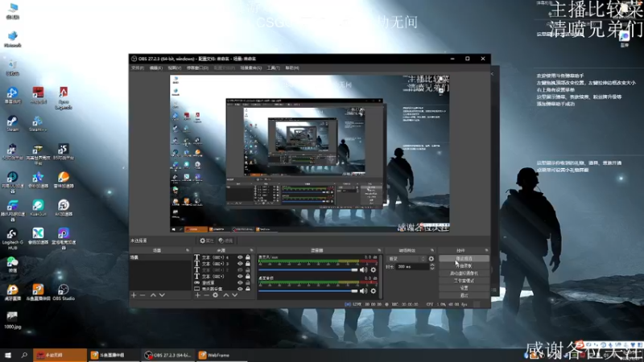Screen dimensions: 644x362
Task: Toggle visibility of display capture source
Action: [x=240, y=289]
